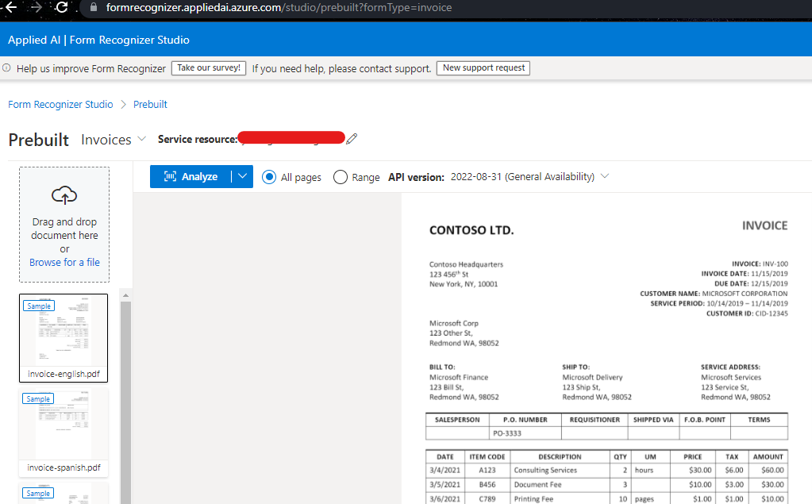Screen dimensions: 812x504
Task: Click the BILL TO: label
Action: click(x=442, y=367)
